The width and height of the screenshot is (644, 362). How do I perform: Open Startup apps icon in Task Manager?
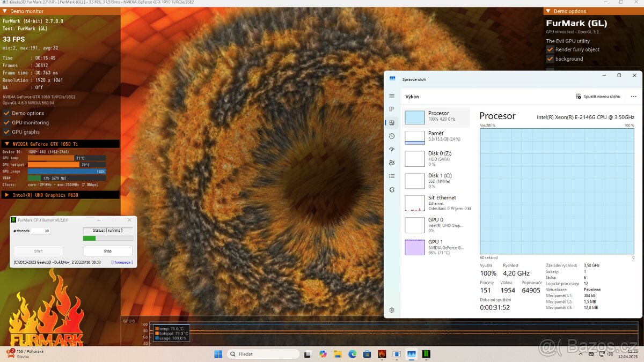[x=392, y=150]
